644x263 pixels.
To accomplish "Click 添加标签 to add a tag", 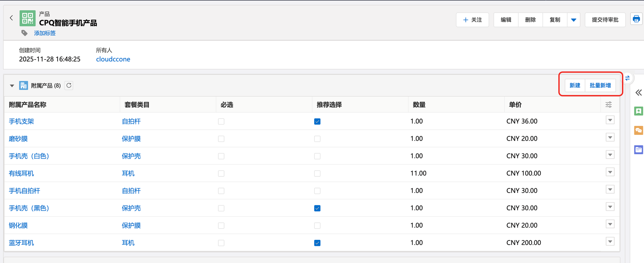I will point(45,33).
